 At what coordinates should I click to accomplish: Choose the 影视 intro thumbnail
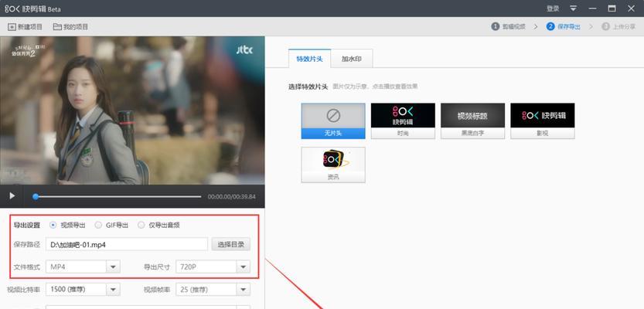(543, 121)
